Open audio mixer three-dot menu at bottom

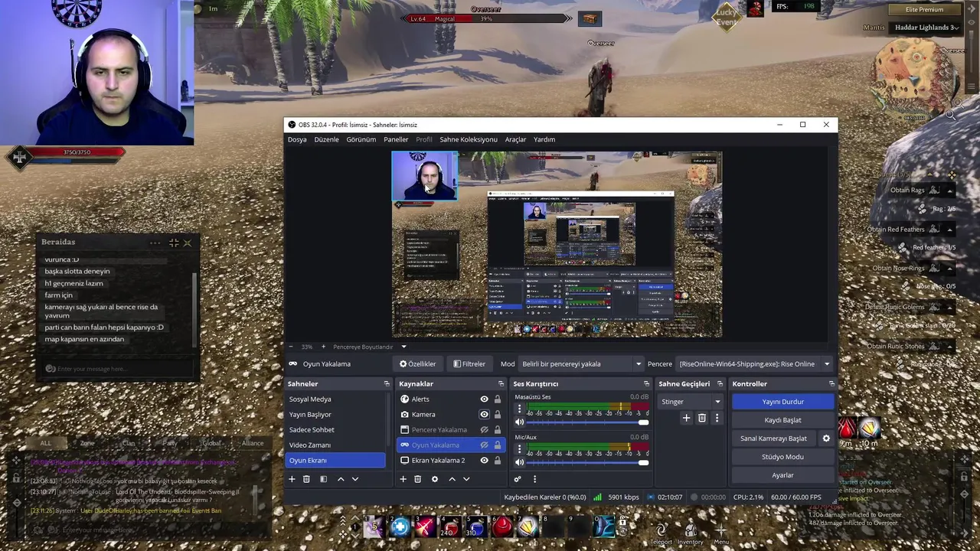coord(534,479)
